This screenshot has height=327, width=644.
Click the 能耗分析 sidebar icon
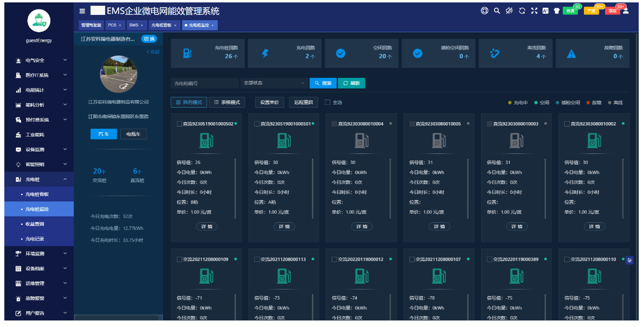[x=18, y=105]
